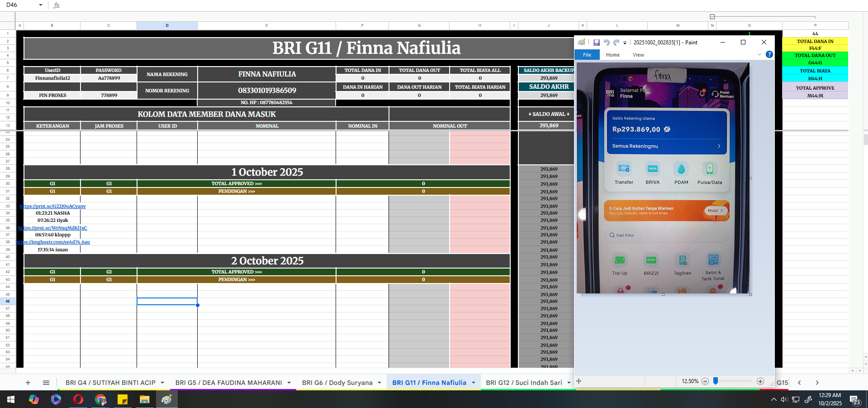
Task: Click the Paint zoom slider handle
Action: pyautogui.click(x=716, y=381)
